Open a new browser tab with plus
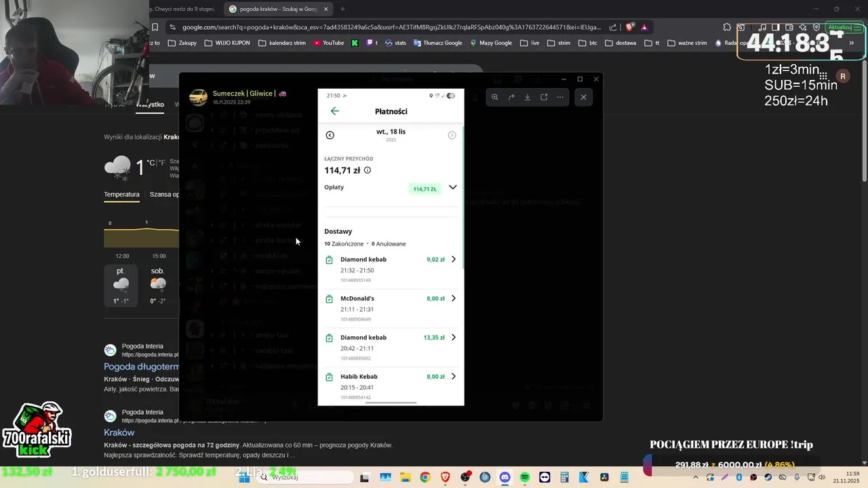Image resolution: width=868 pixels, height=488 pixels. pyautogui.click(x=342, y=9)
